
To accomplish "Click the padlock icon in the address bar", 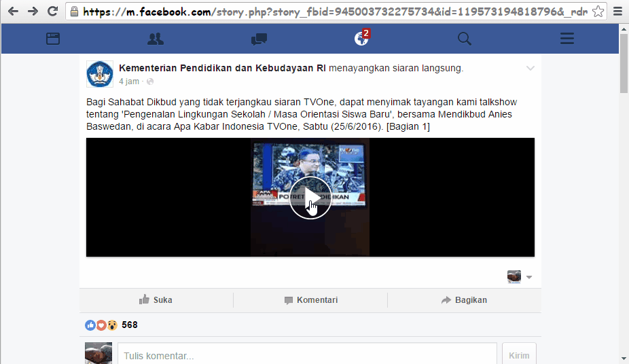I will (74, 12).
